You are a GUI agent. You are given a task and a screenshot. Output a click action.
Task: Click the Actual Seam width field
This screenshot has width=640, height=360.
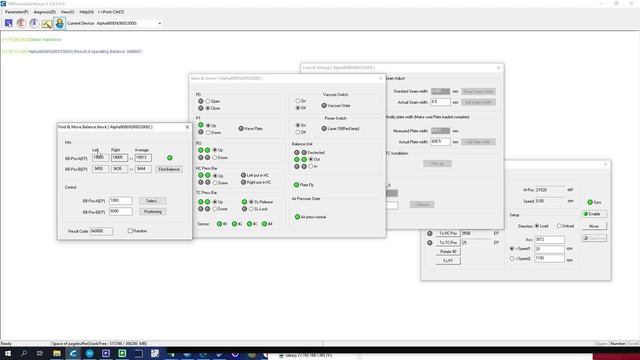point(440,102)
